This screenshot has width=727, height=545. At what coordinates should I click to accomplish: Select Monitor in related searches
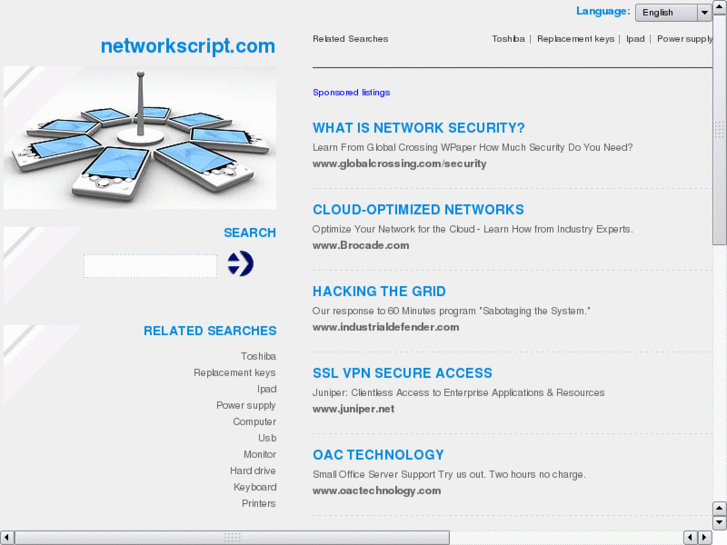coord(260,455)
